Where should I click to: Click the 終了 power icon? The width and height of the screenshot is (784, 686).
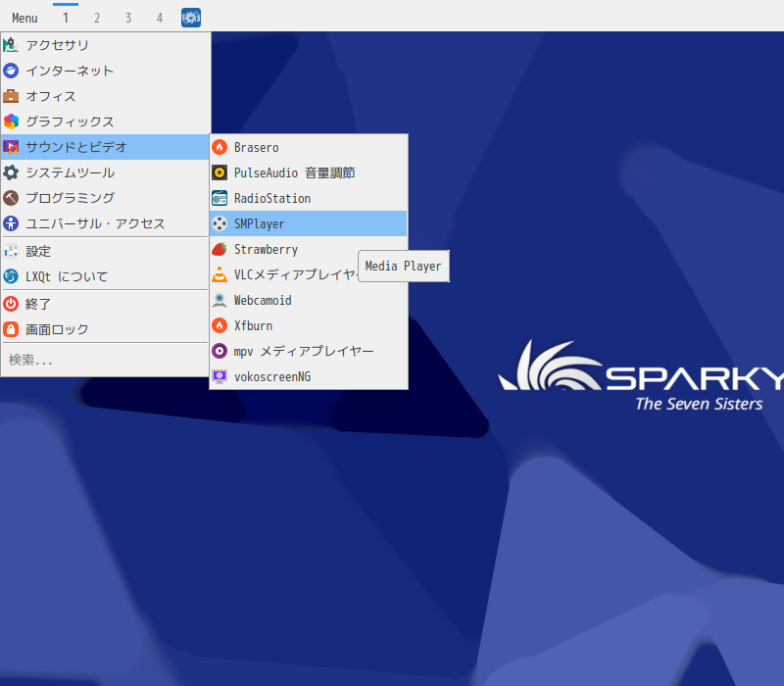(x=11, y=304)
